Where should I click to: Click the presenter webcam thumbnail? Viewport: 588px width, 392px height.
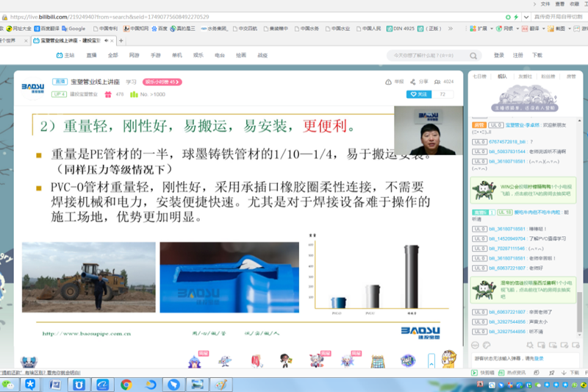[429, 130]
